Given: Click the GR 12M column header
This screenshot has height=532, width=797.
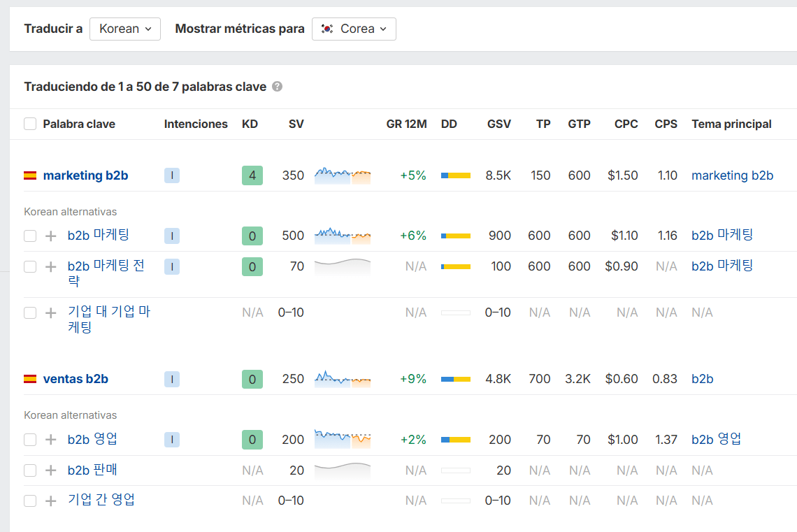Looking at the screenshot, I should [x=406, y=124].
